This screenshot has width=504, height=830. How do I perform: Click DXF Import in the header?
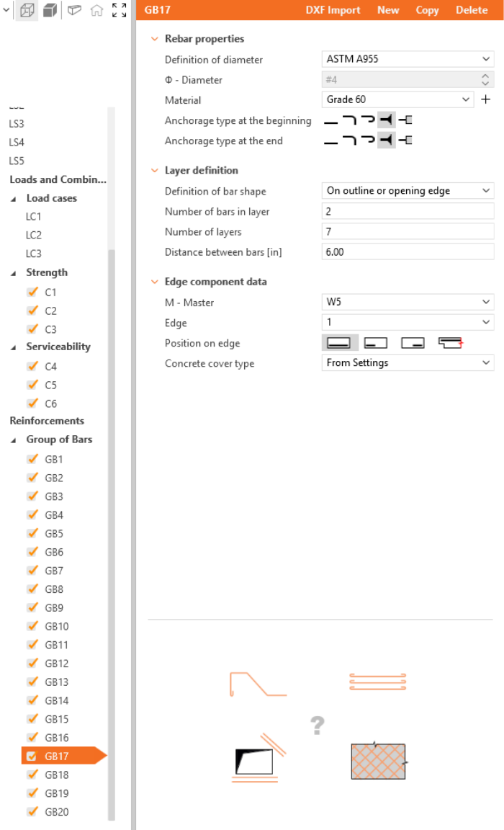click(333, 10)
